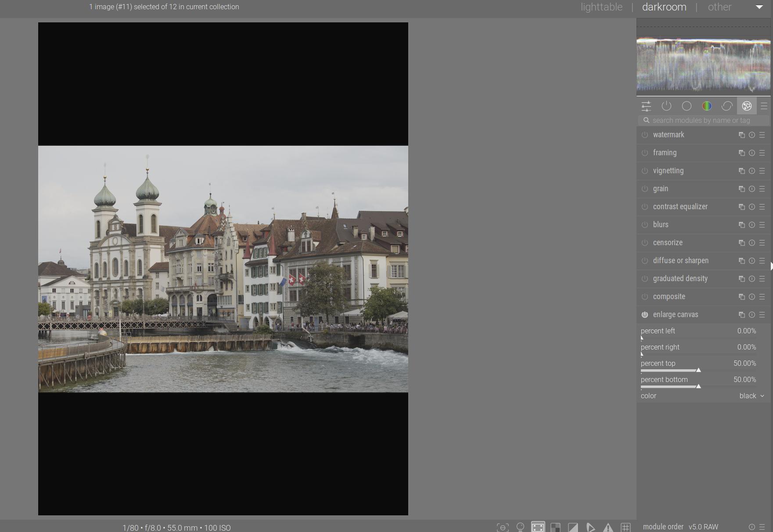This screenshot has height=532, width=773.
Task: Open the quick access panel tab
Action: click(x=646, y=106)
